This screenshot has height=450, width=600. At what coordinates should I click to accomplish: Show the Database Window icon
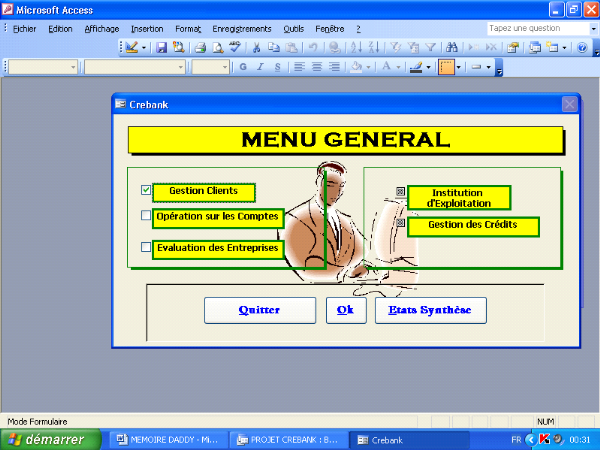tap(535, 47)
